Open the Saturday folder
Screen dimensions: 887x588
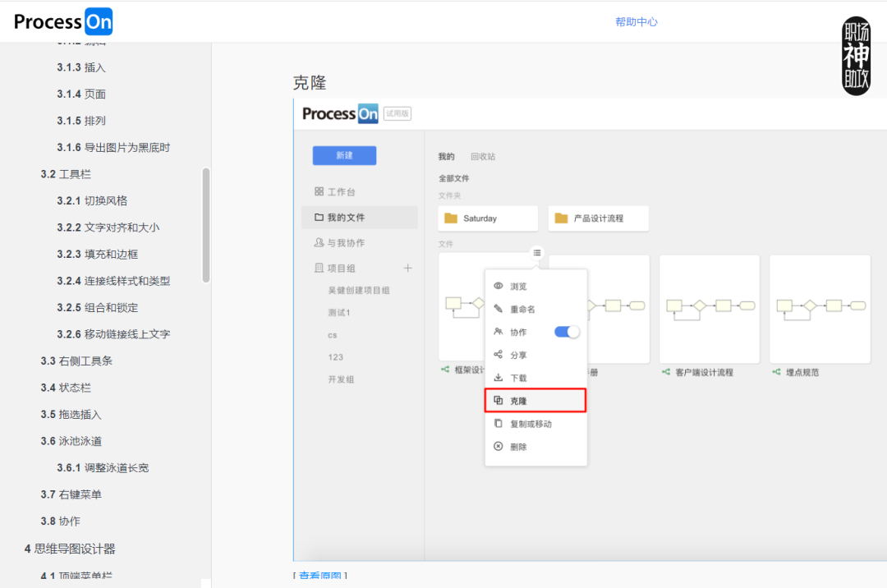pyautogui.click(x=488, y=218)
